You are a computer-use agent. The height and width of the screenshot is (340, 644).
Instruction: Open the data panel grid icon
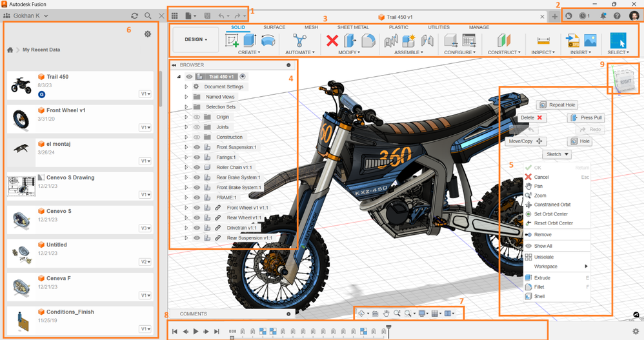pos(175,15)
